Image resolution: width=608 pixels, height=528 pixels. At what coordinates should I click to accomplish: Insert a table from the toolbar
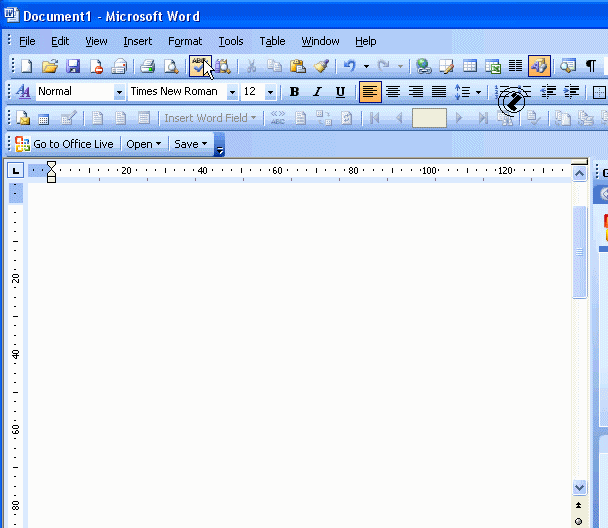coord(470,66)
